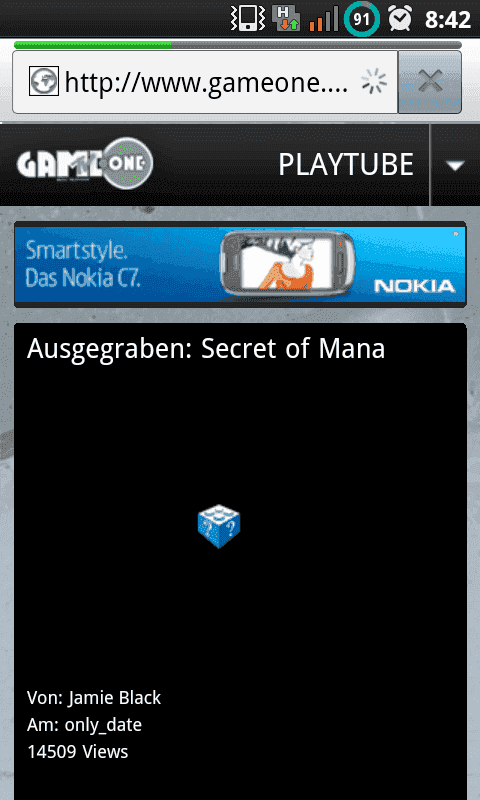
Task: Tap author name Jamie Black
Action: (x=114, y=698)
